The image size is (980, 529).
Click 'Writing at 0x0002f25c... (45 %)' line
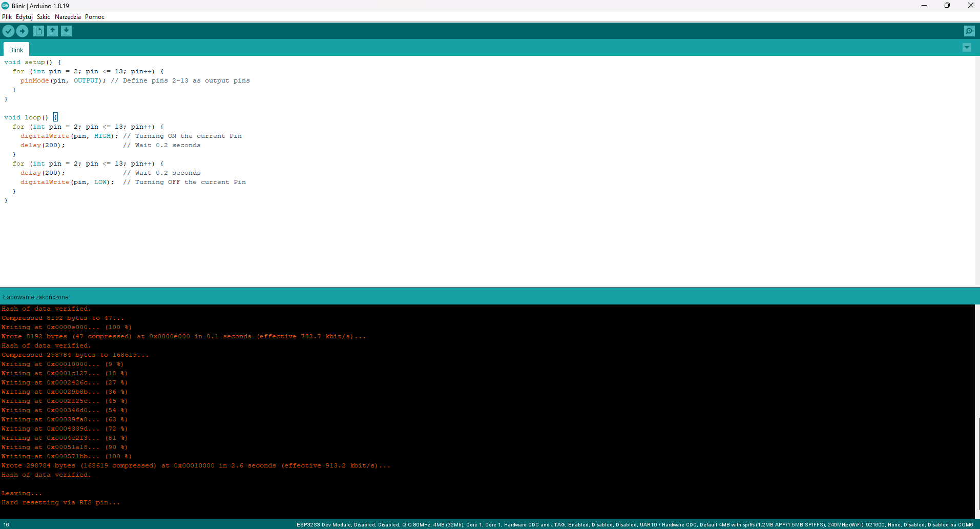(x=65, y=401)
